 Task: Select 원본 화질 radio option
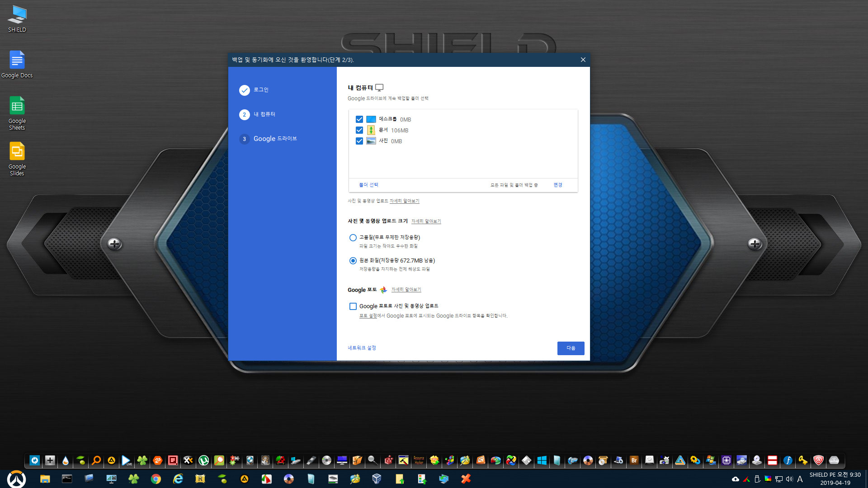click(353, 261)
